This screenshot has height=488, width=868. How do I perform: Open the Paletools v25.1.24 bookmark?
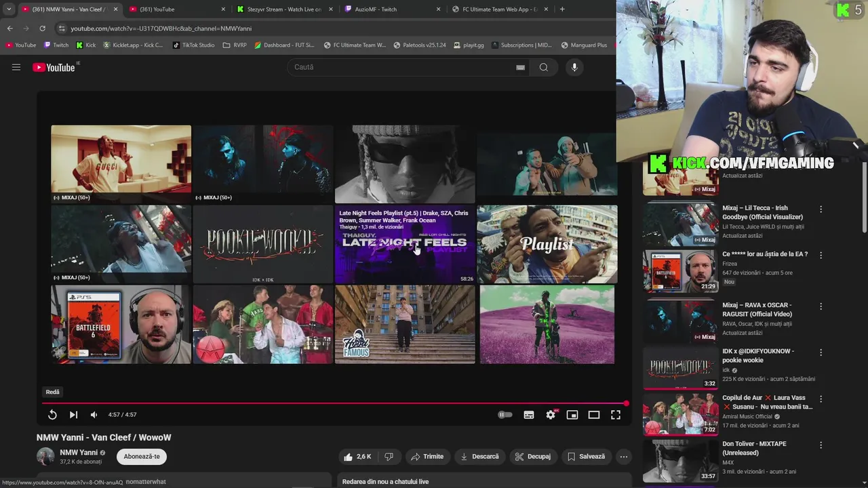419,45
